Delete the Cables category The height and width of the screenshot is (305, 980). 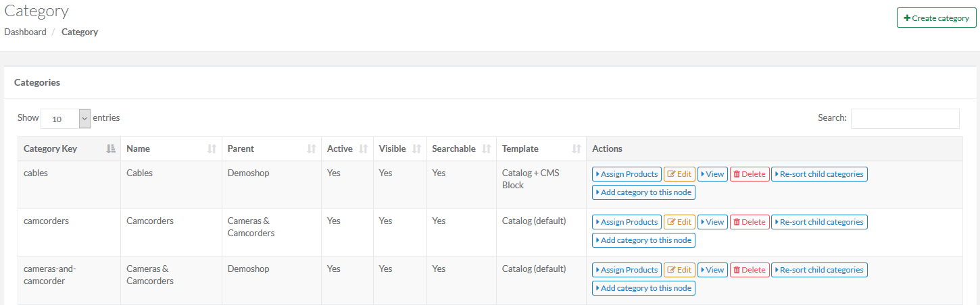coord(750,174)
